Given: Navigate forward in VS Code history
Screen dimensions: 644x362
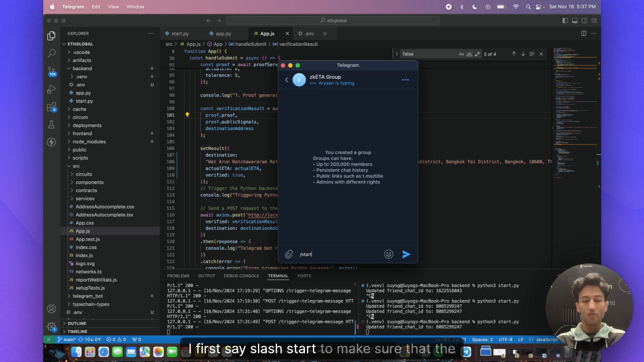Looking at the screenshot, I should point(219,21).
